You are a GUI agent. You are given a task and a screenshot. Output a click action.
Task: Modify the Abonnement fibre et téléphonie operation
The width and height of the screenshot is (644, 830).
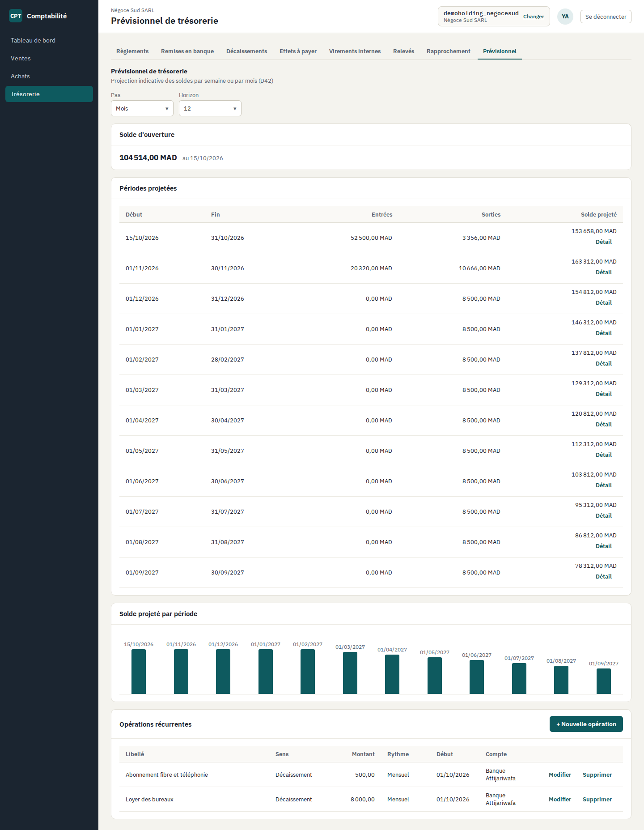[x=560, y=775]
